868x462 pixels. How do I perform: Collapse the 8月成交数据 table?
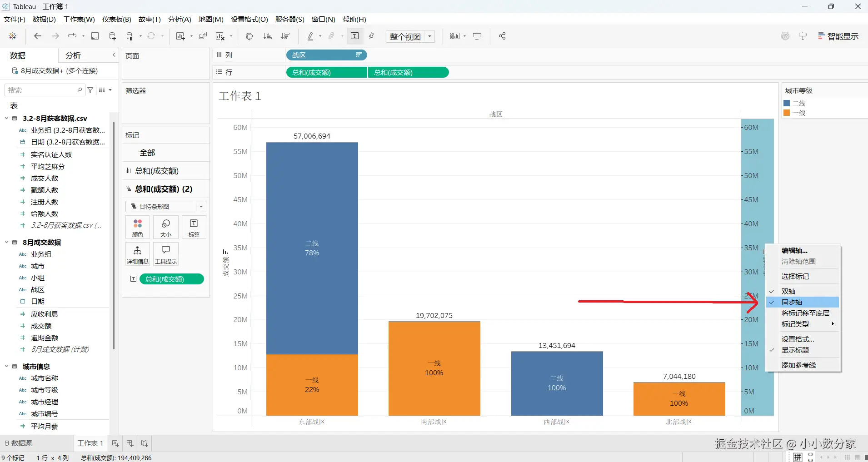point(7,242)
